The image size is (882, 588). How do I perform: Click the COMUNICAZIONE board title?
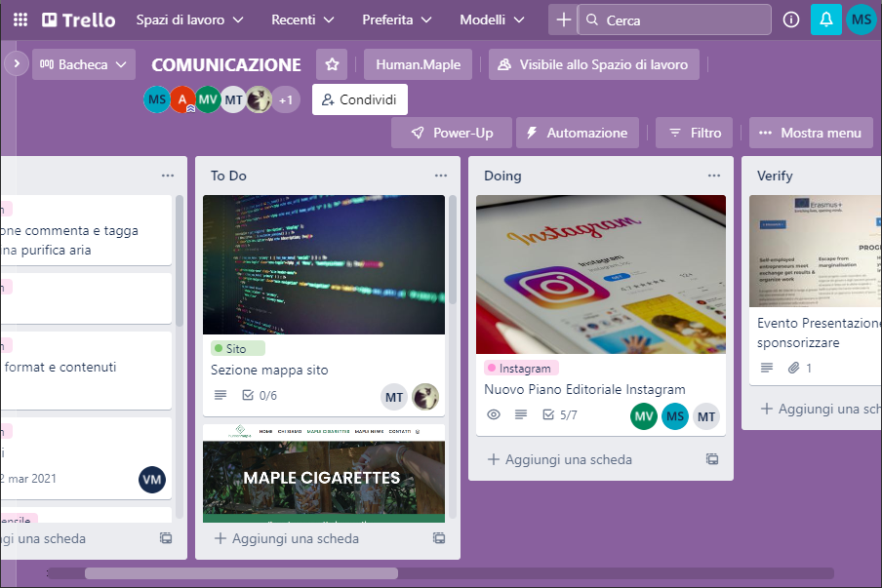tap(226, 64)
